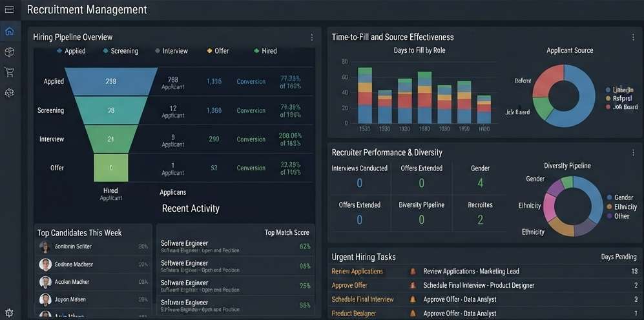
Task: Select the Offer funnel segment
Action: click(111, 168)
